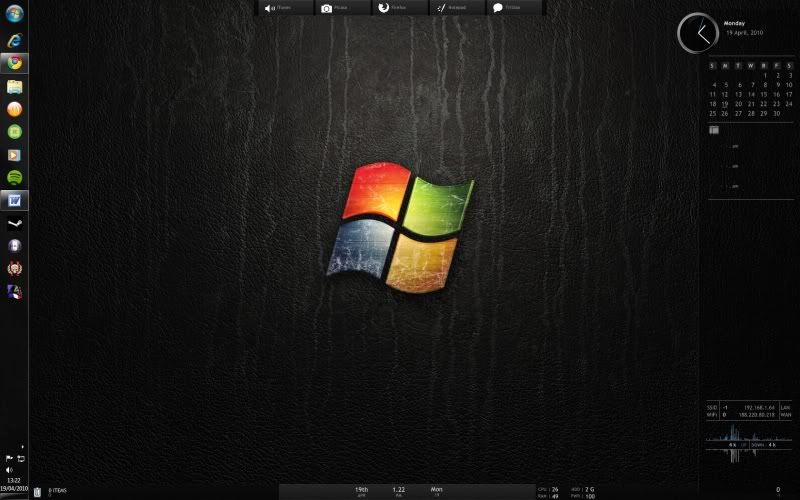
Task: Open the media player taskbar icon
Action: coord(14,155)
